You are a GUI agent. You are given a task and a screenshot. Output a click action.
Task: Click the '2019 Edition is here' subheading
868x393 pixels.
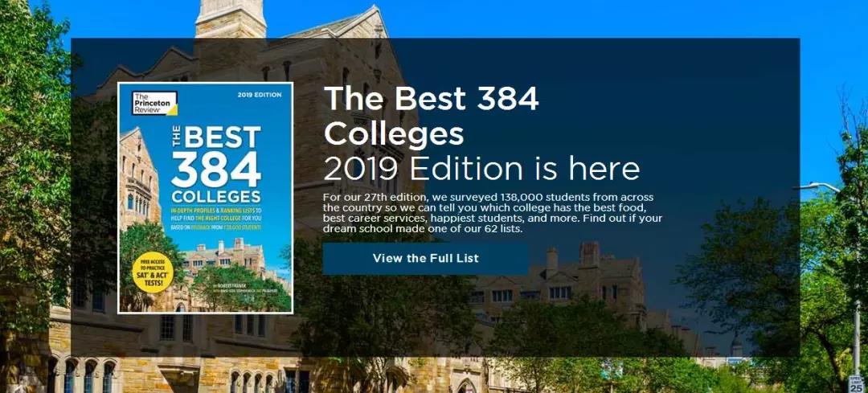click(x=481, y=169)
